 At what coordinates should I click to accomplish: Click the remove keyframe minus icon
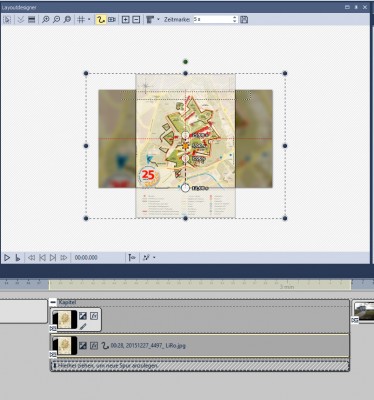(136, 20)
